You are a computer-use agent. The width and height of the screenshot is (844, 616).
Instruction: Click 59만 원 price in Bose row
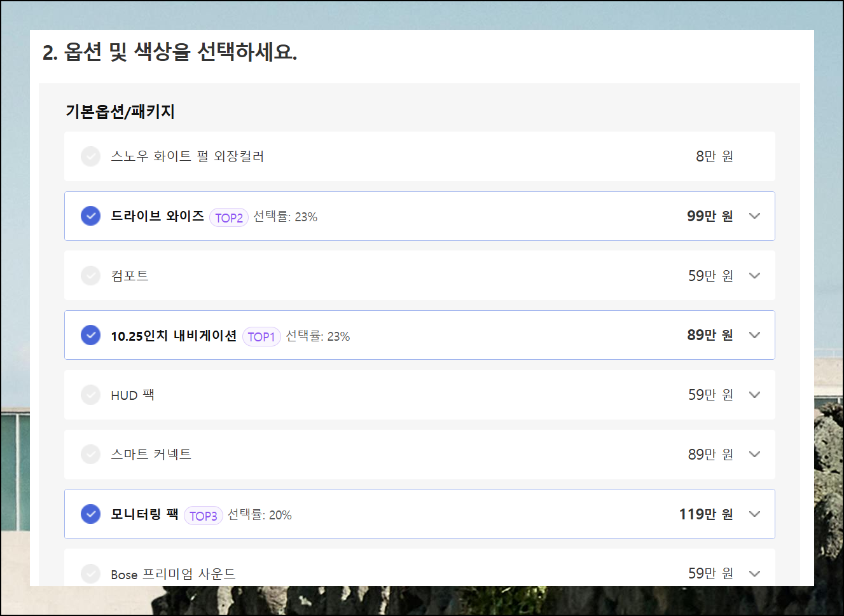(711, 573)
